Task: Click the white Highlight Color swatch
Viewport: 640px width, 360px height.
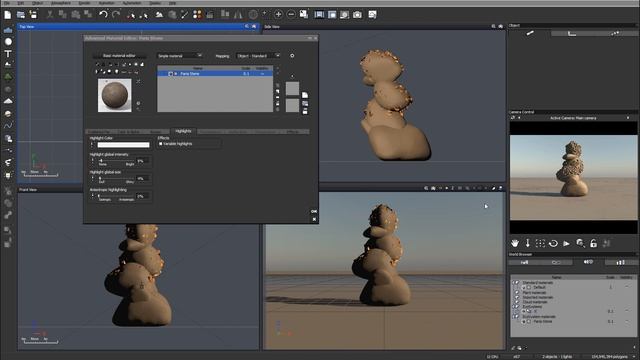Action: pos(123,145)
